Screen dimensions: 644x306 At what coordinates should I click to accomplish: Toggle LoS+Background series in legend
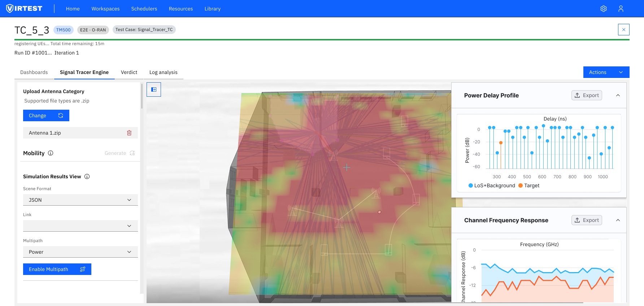click(x=491, y=185)
